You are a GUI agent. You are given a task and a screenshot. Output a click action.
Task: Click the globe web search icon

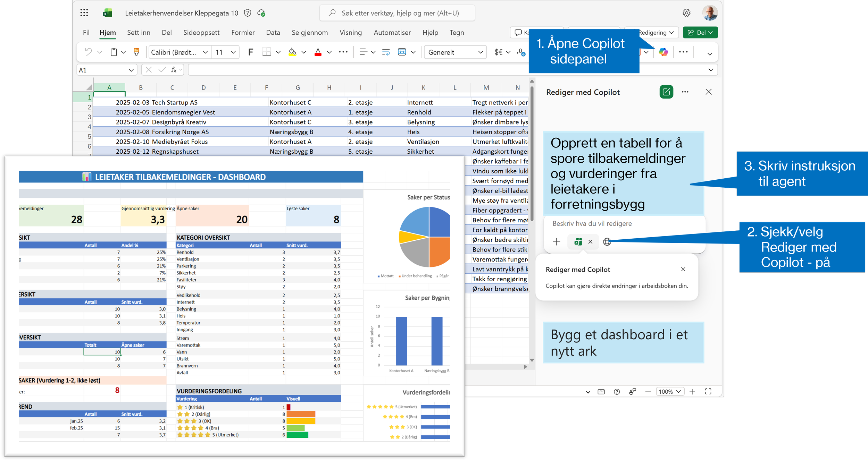pyautogui.click(x=607, y=242)
